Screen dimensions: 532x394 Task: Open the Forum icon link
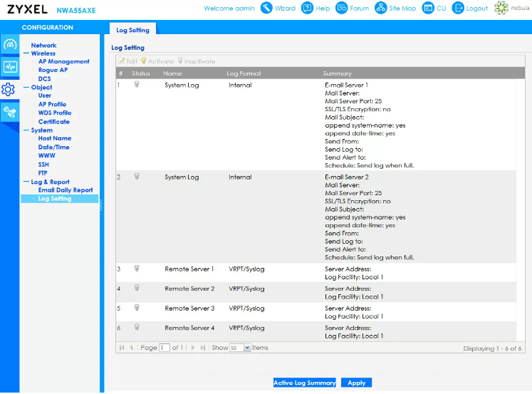coord(342,8)
